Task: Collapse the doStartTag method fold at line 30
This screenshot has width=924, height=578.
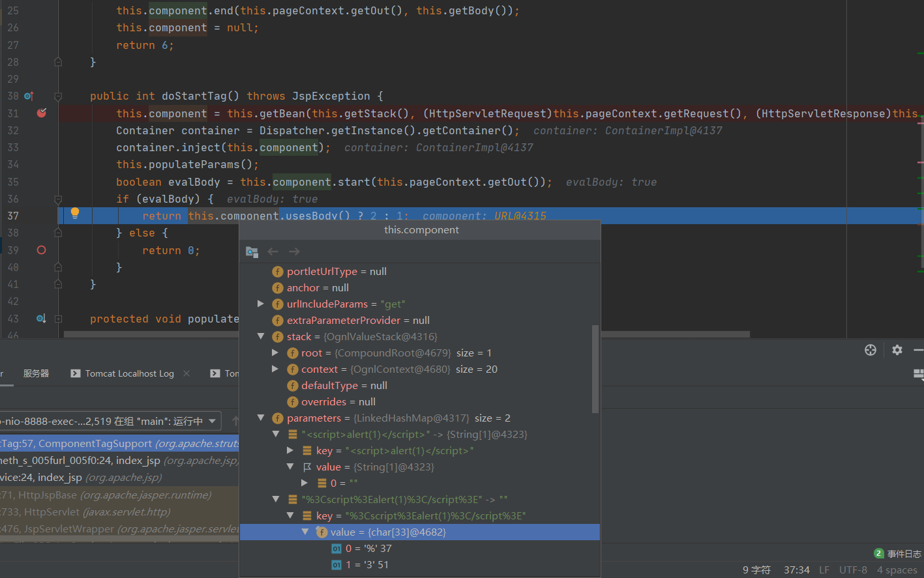Action: coord(58,96)
